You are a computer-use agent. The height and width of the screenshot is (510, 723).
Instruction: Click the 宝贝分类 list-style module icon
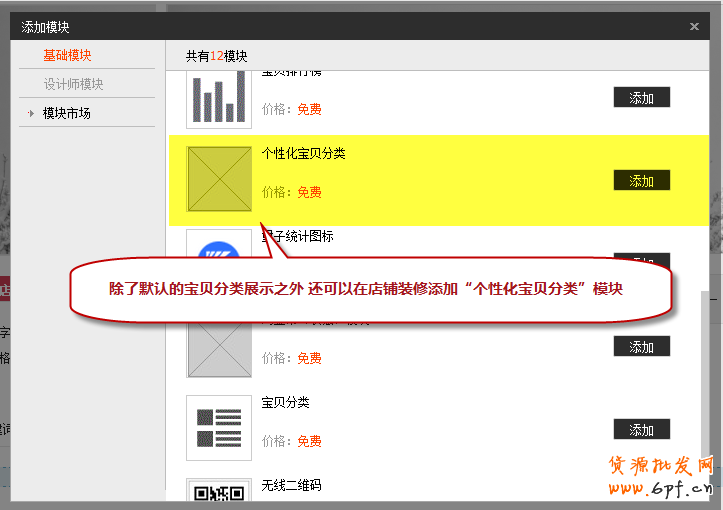pyautogui.click(x=219, y=427)
